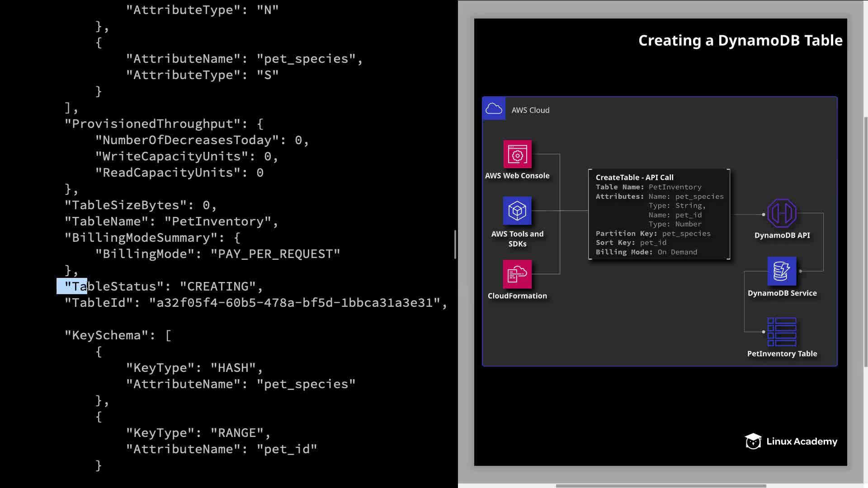Click the Linux Academy logo
868x488 pixels.
[x=791, y=441]
